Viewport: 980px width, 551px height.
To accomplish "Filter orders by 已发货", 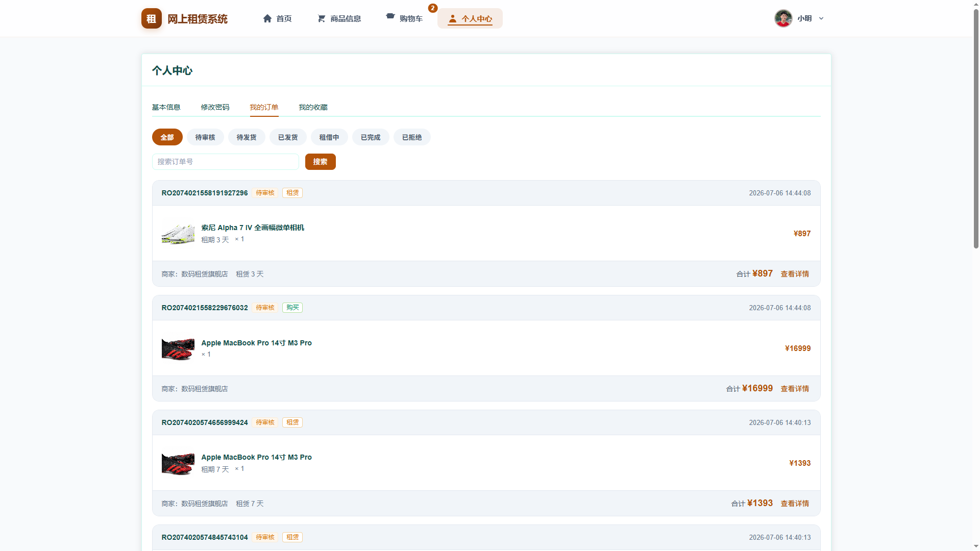I will [288, 137].
